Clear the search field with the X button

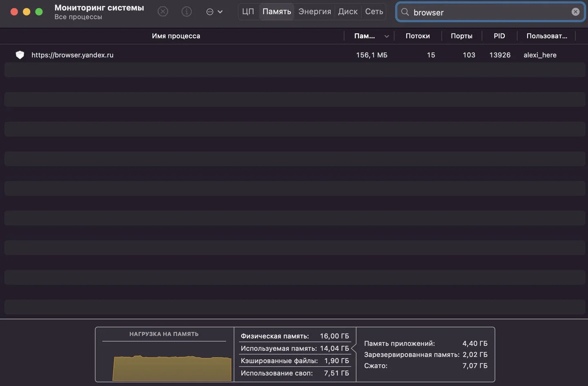click(575, 12)
